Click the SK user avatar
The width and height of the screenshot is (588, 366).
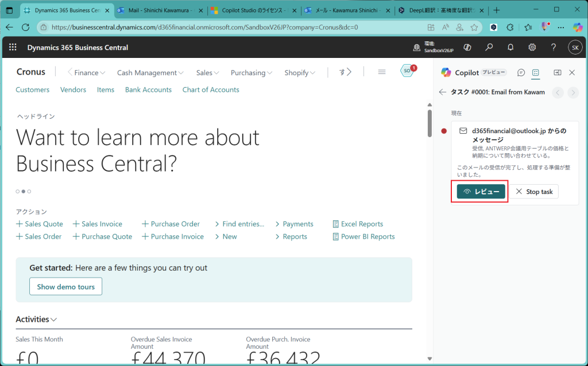pos(575,48)
